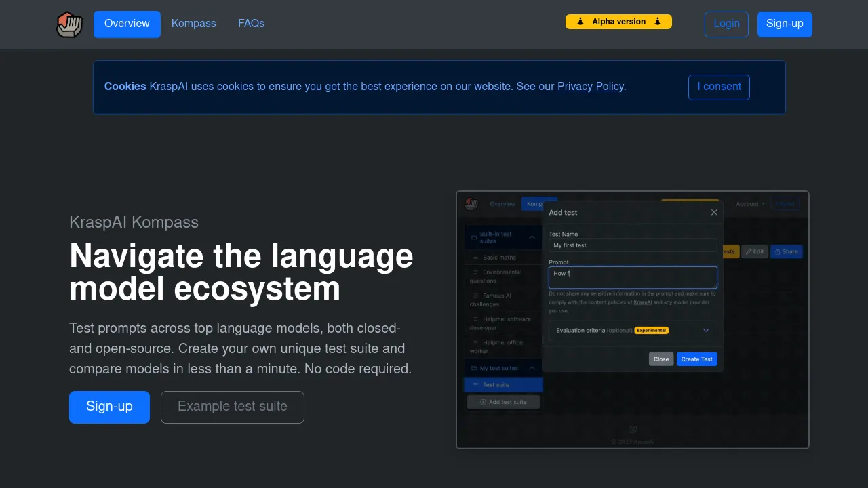Click the Login button

click(x=726, y=24)
